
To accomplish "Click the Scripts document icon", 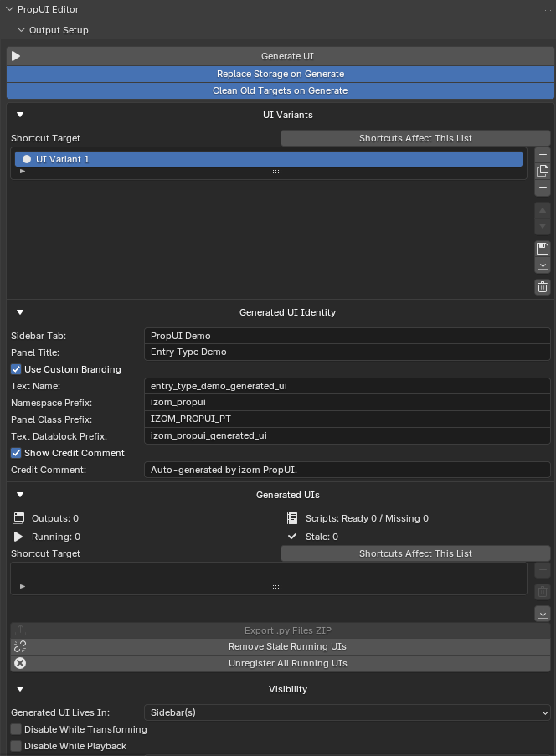I will click(291, 518).
